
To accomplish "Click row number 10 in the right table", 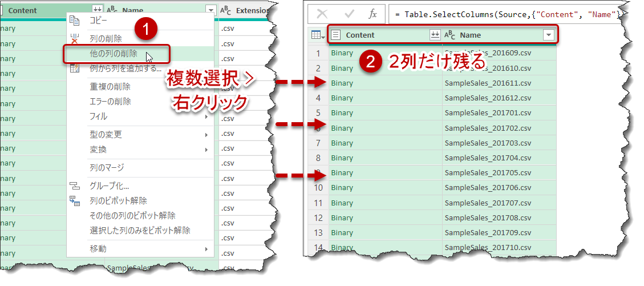I will click(318, 188).
